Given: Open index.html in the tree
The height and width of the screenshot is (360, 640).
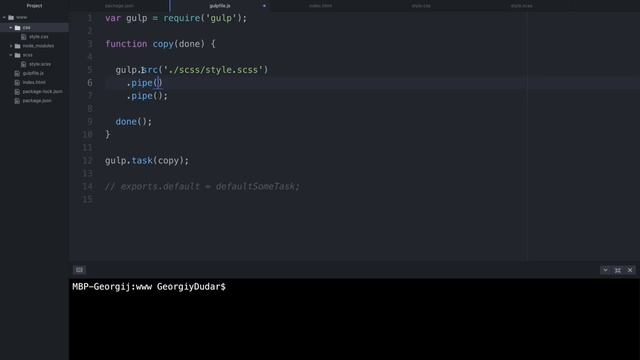Looking at the screenshot, I should click(x=34, y=82).
